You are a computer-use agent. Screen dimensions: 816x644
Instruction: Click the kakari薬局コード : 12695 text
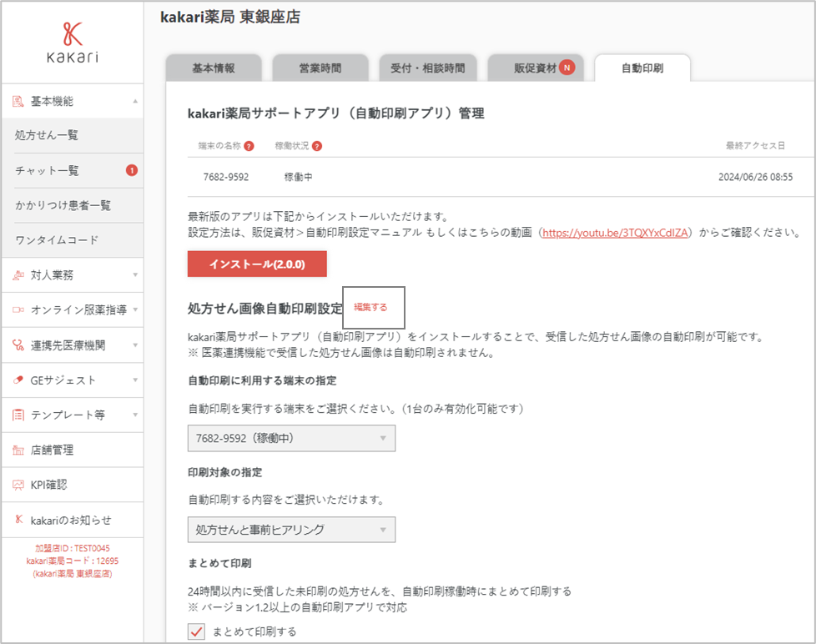(x=73, y=561)
